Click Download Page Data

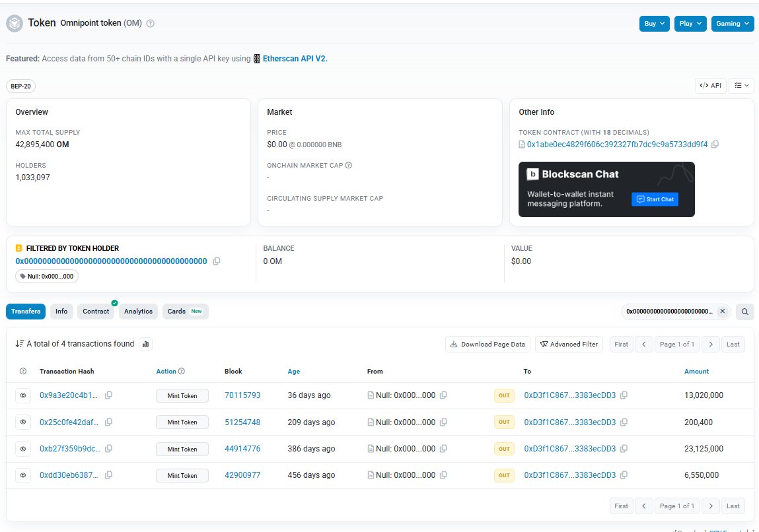tap(488, 345)
